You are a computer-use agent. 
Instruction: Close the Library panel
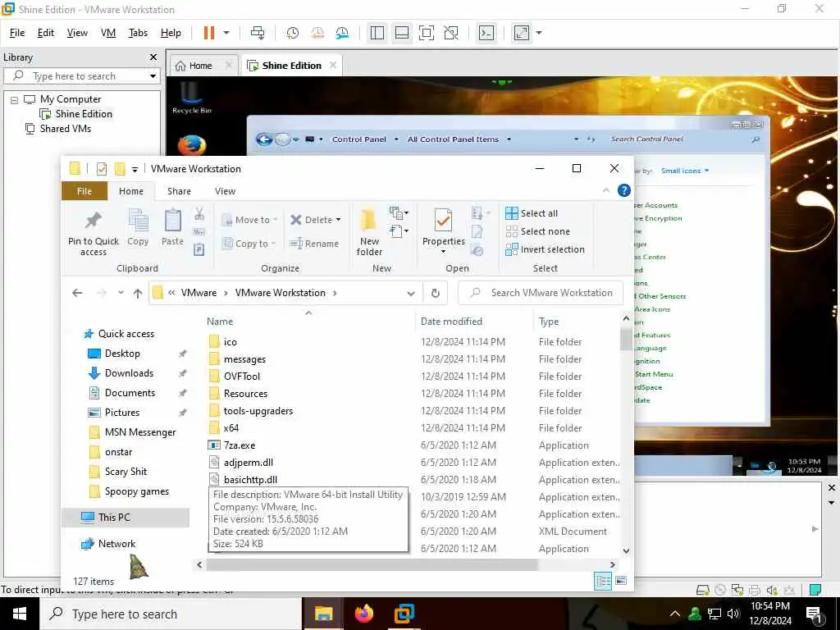pyautogui.click(x=153, y=57)
